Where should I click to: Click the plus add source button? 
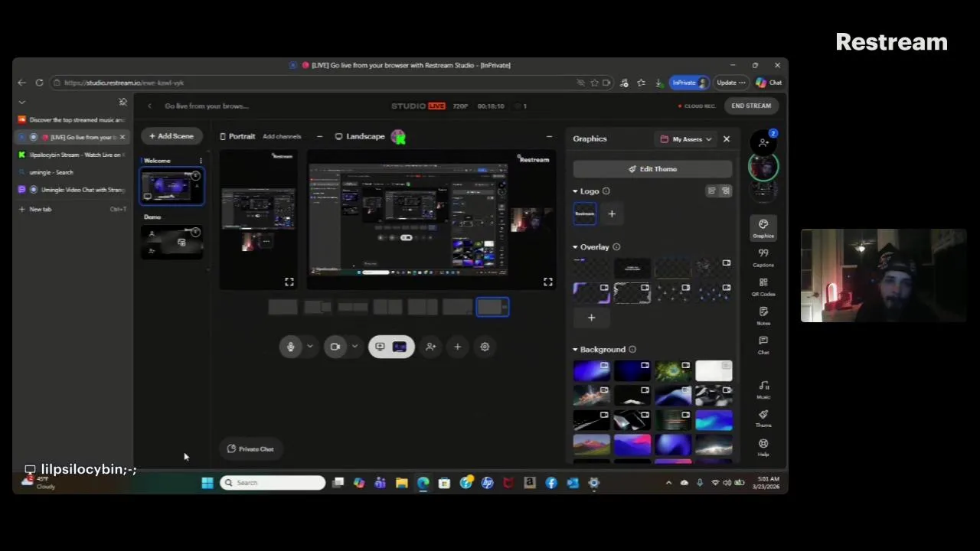pyautogui.click(x=457, y=347)
